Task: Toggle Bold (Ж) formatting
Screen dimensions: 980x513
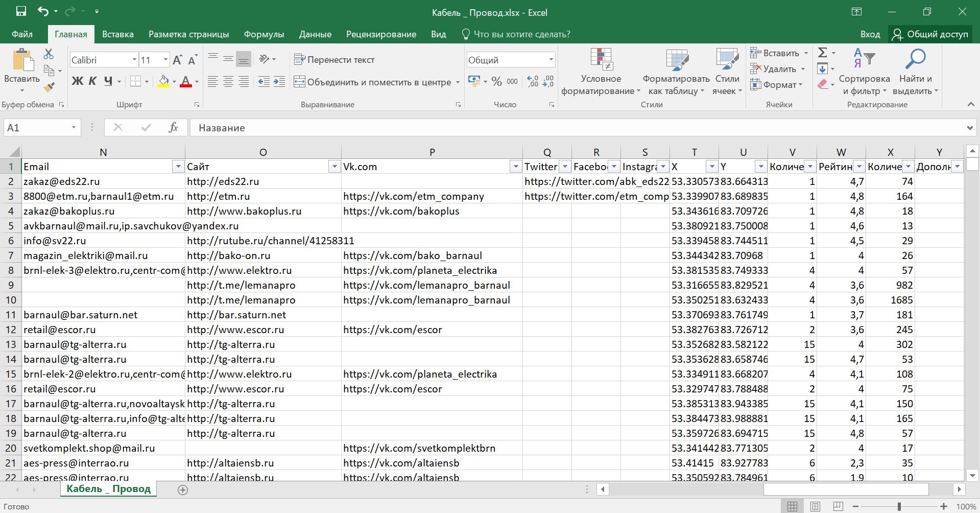Action: [x=77, y=81]
